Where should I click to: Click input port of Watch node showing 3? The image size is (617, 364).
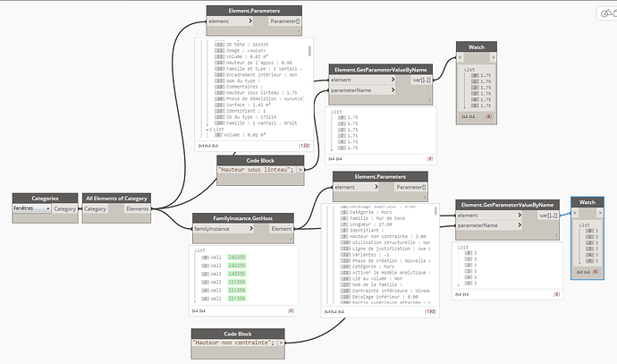click(575, 213)
